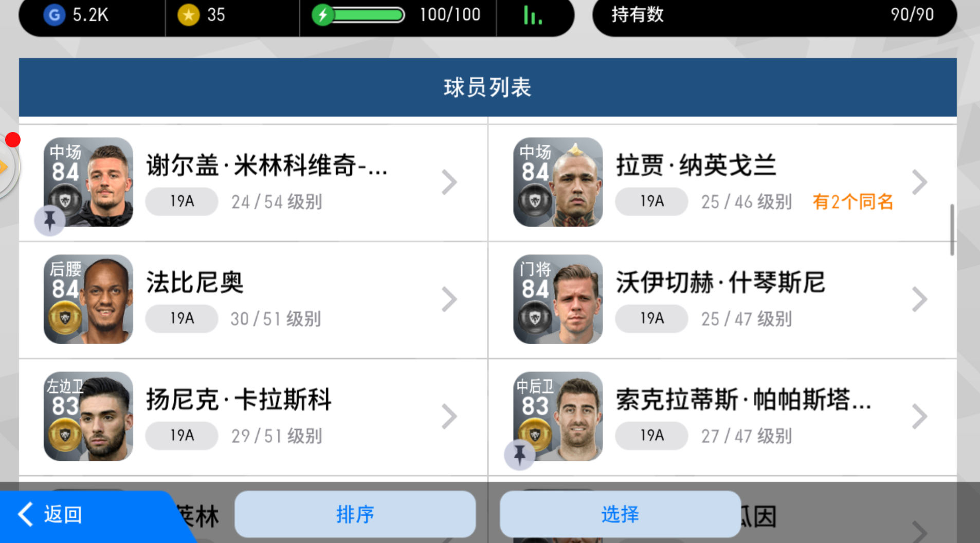This screenshot has width=980, height=543.
Task: Click the 有2个同名 duplicate label
Action: click(852, 201)
